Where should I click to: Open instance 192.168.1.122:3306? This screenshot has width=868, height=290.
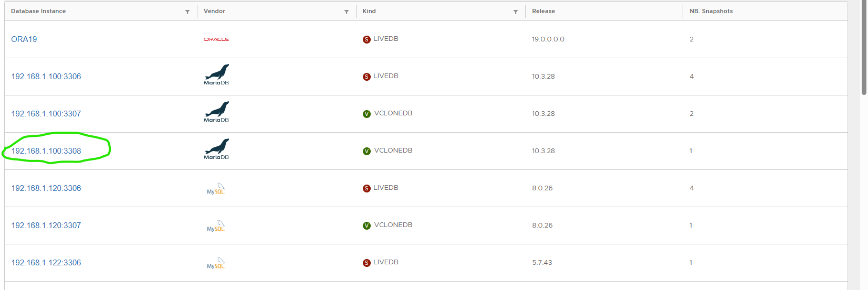46,263
